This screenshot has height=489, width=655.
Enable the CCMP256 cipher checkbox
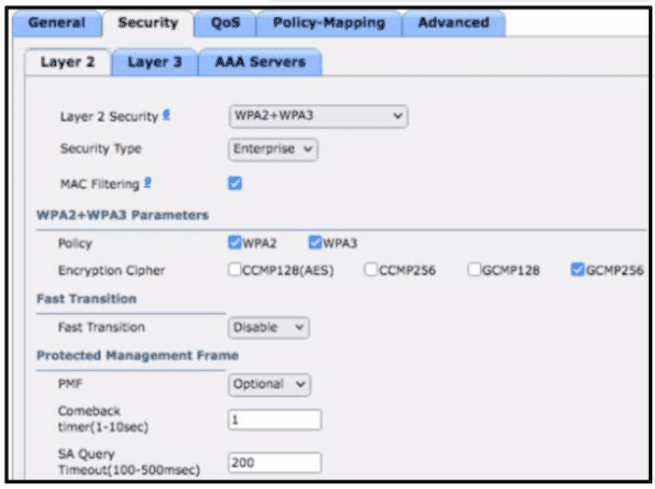click(370, 270)
